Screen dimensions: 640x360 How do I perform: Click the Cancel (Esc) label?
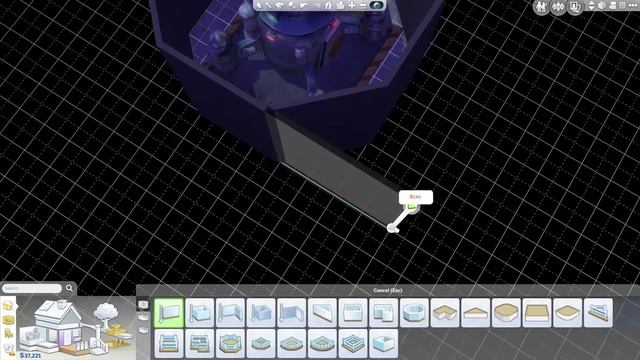(388, 290)
